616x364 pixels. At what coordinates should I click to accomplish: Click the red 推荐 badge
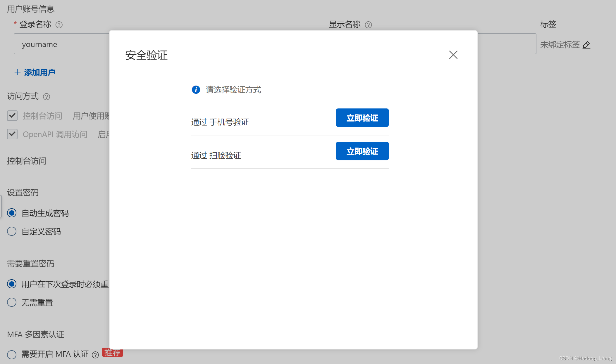pos(112,353)
